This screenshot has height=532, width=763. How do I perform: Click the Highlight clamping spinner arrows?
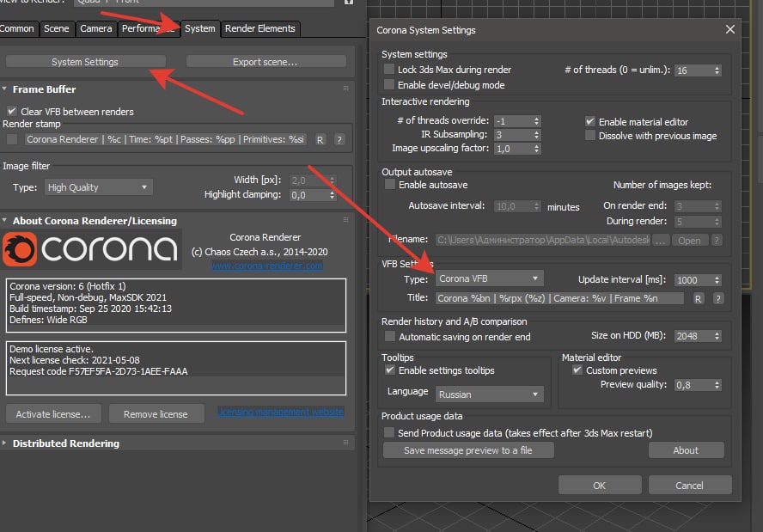click(332, 195)
